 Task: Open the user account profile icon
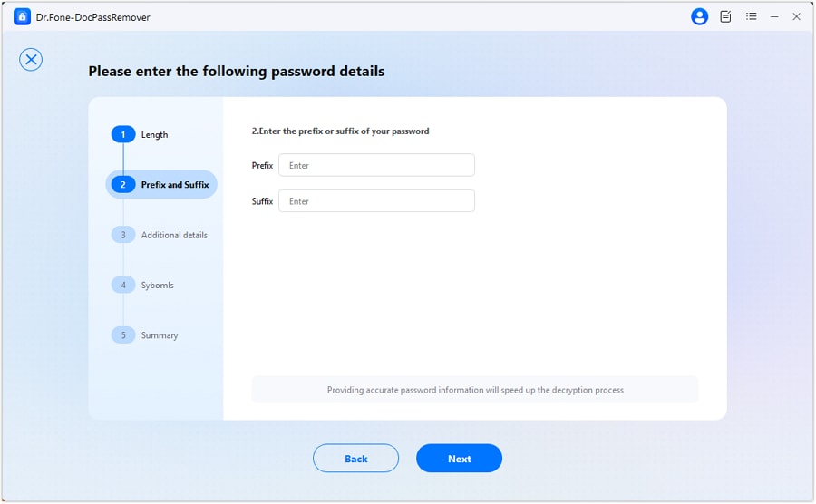699,16
